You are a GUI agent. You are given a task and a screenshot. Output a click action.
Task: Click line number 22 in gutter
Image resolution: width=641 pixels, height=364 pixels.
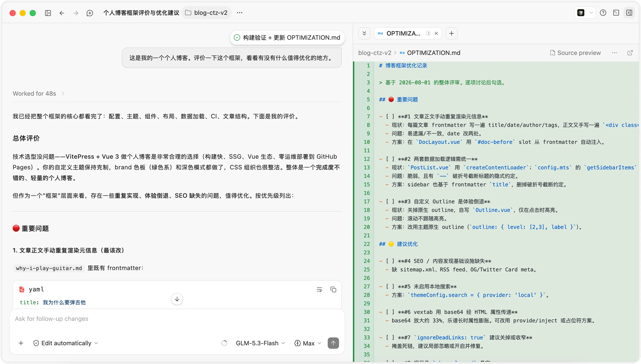point(367,244)
